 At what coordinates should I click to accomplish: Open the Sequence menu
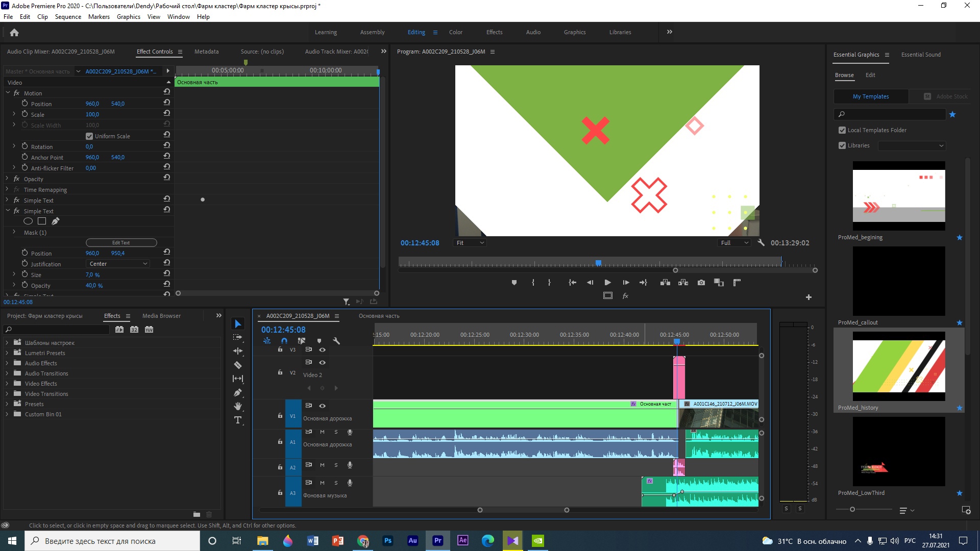(x=68, y=17)
